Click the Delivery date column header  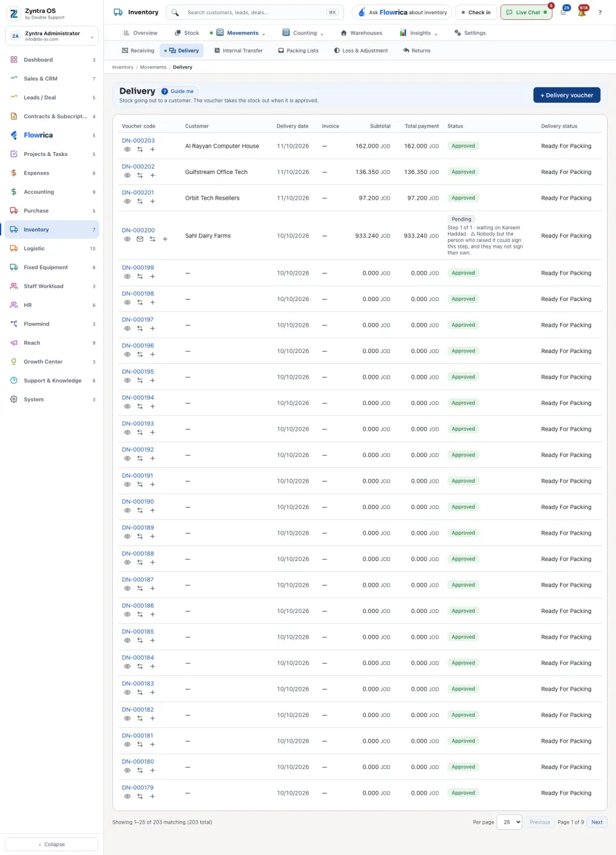point(293,126)
